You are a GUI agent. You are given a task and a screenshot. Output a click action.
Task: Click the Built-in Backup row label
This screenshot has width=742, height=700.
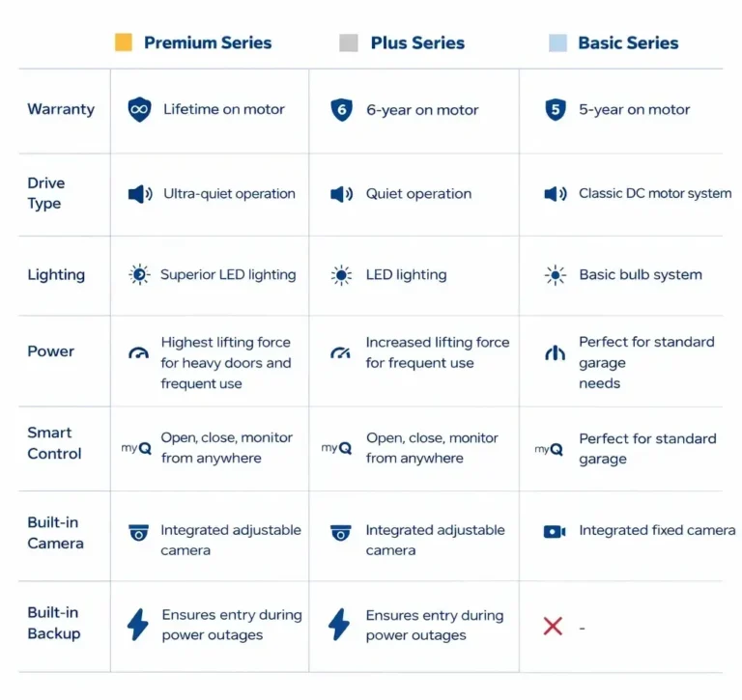coord(54,623)
